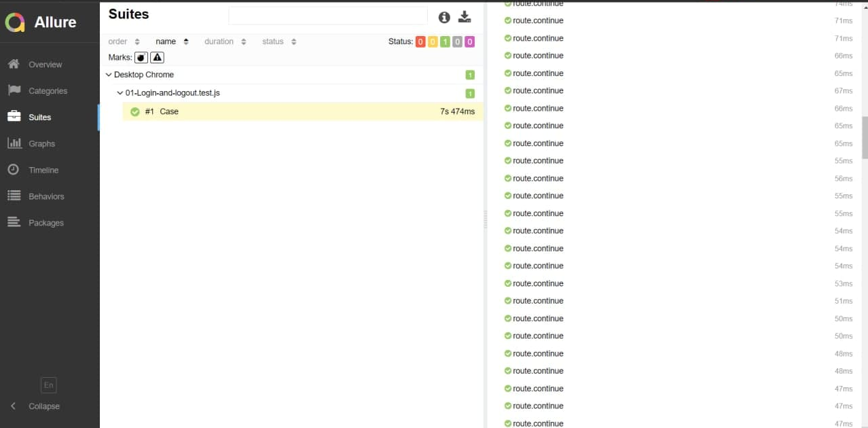Screen dimensions: 868x428
Task: Sort suites by status
Action: point(279,41)
